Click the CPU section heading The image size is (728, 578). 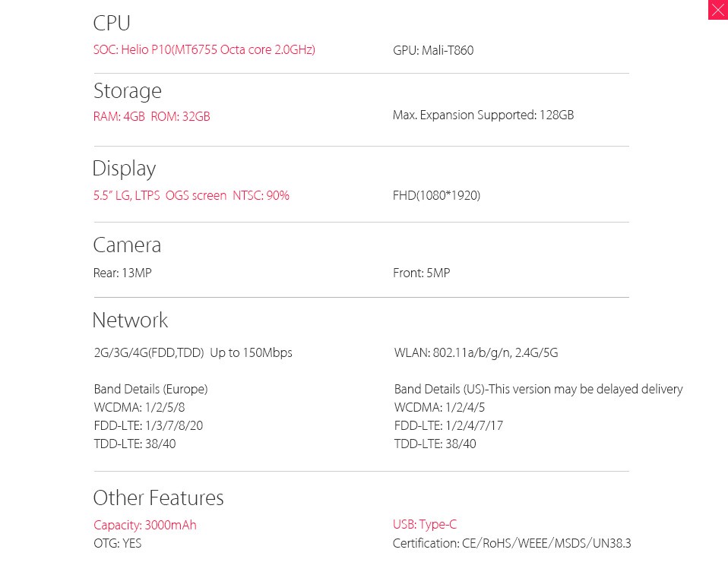pos(112,24)
